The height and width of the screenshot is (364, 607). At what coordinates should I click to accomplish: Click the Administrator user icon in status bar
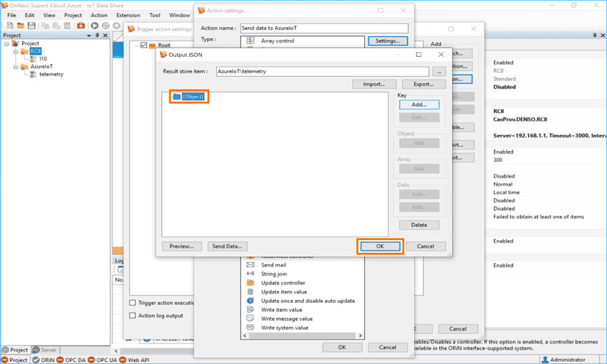tap(545, 360)
